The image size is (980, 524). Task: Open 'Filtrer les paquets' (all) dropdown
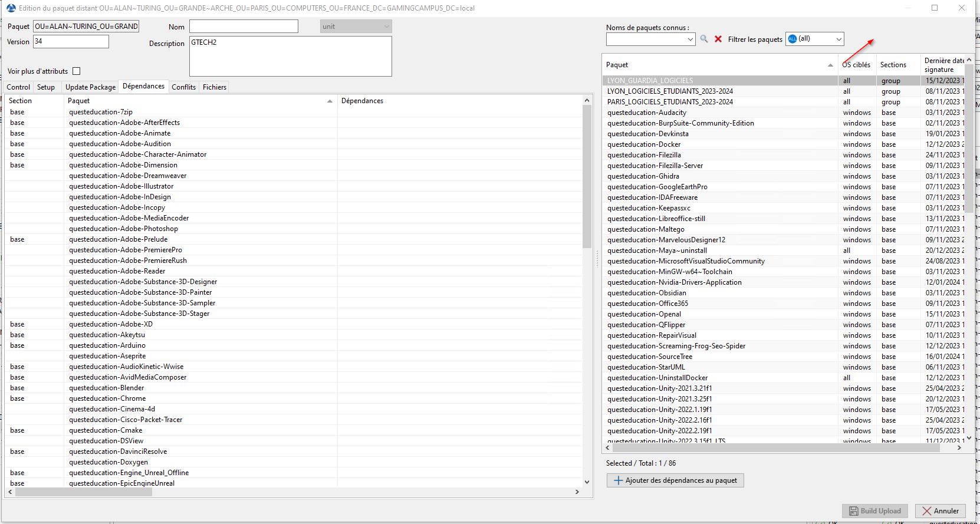[x=815, y=39]
